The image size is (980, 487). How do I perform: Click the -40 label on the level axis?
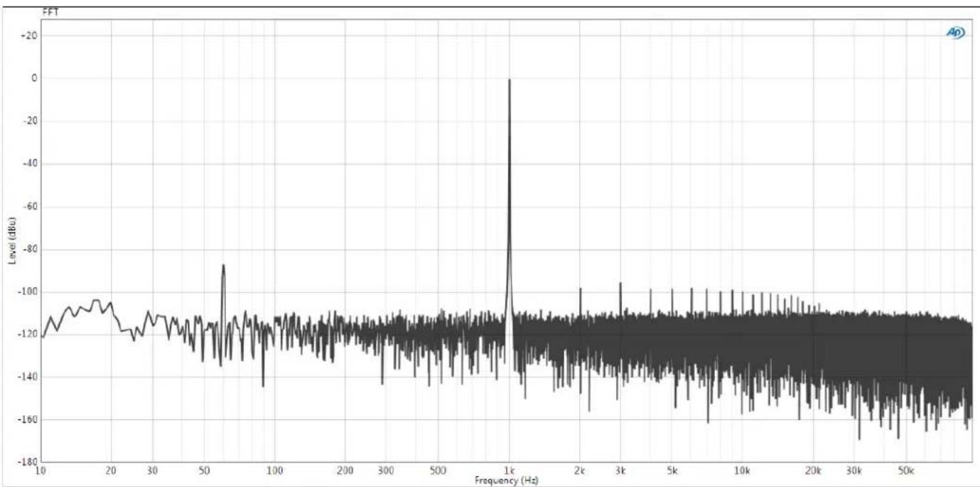[31, 164]
